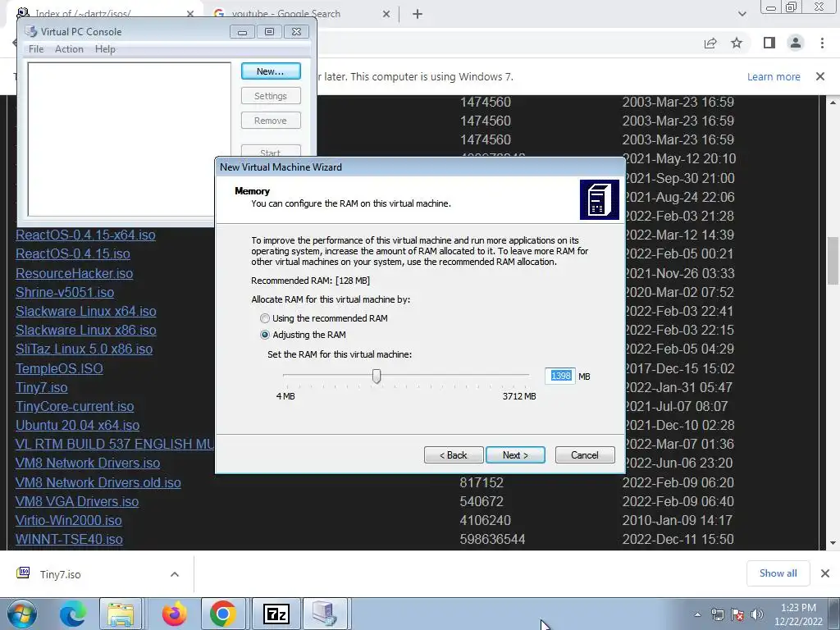Cancel the New Virtual Machine Wizard
Screen dimensions: 840x630
(x=585, y=454)
